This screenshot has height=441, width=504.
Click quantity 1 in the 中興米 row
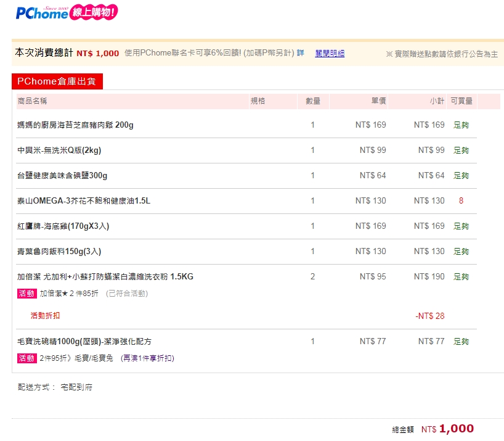tap(313, 150)
